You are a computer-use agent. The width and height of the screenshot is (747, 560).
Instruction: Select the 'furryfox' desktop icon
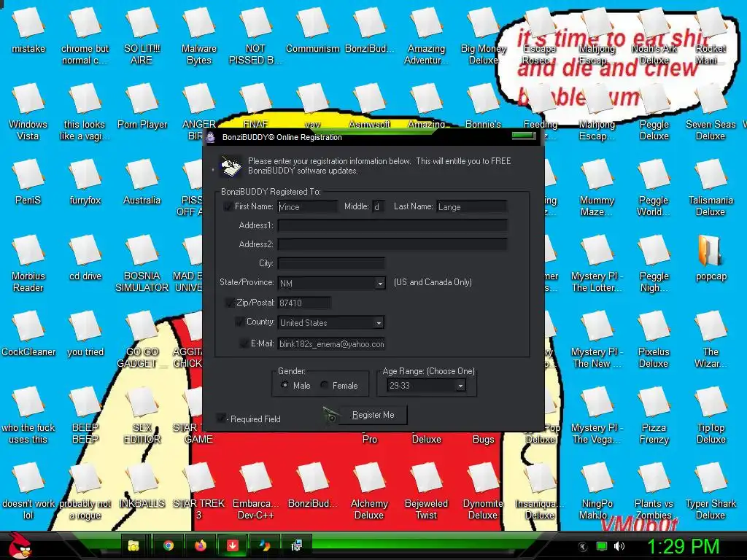click(x=85, y=182)
